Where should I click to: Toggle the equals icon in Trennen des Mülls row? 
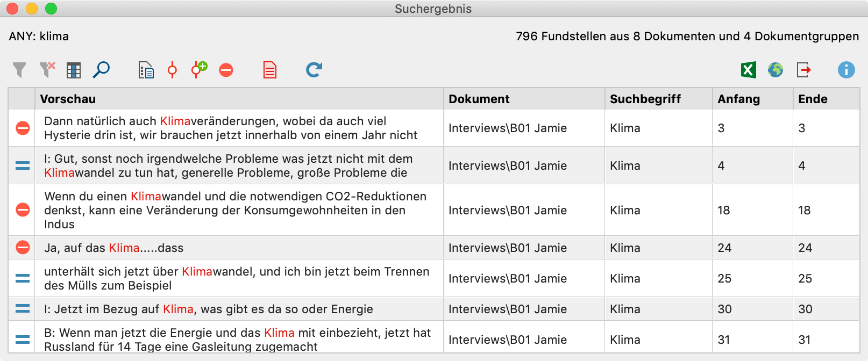[23, 278]
